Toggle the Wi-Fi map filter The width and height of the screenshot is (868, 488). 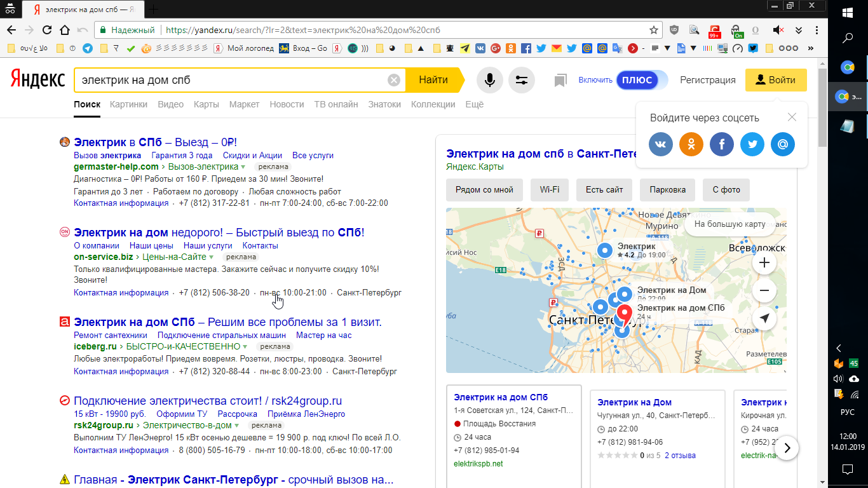(x=550, y=190)
